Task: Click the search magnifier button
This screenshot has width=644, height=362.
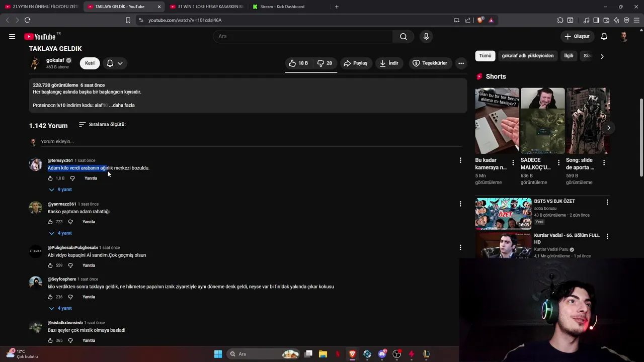Action: click(404, 36)
